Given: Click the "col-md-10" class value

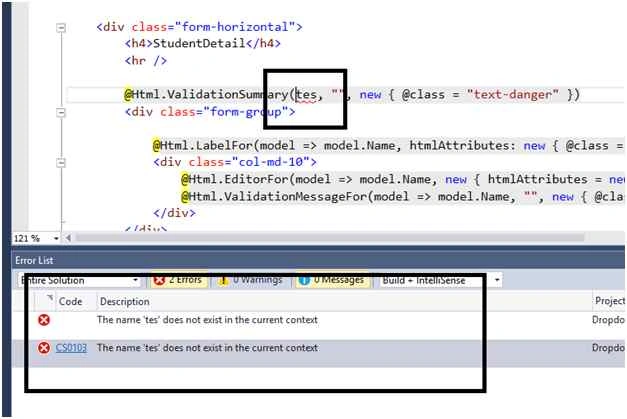Looking at the screenshot, I should click(x=271, y=162).
